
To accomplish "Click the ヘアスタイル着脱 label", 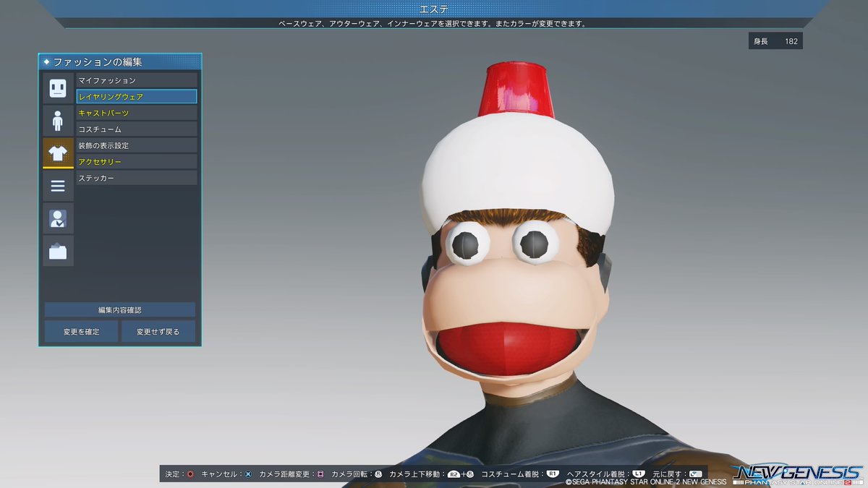I will [x=595, y=474].
